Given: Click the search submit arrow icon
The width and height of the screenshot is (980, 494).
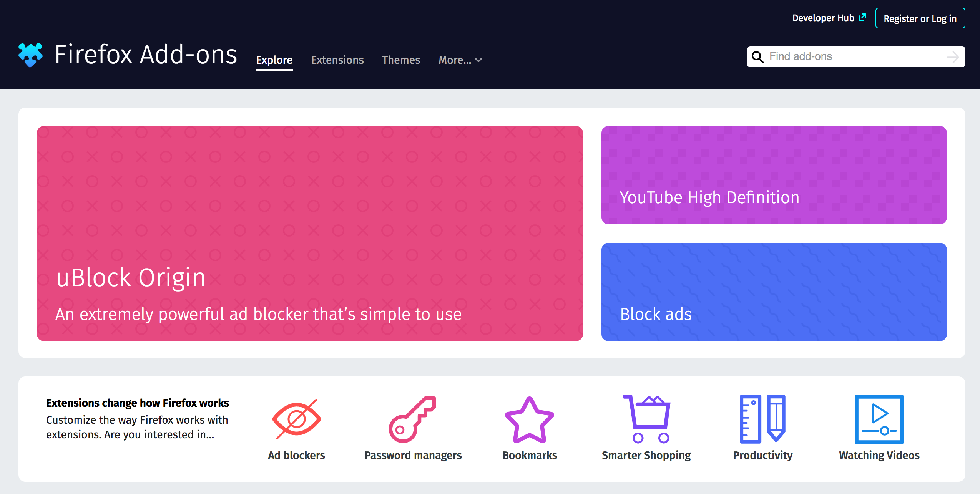Looking at the screenshot, I should pos(953,57).
